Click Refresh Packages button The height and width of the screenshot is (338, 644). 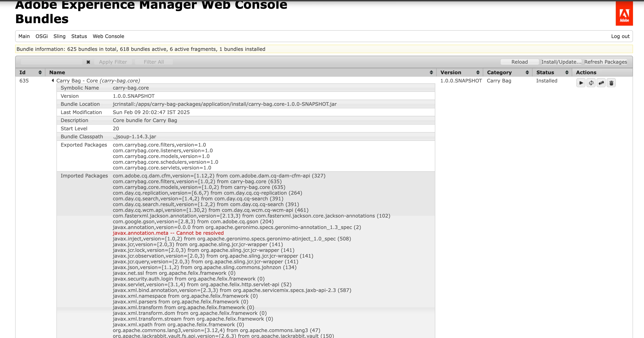tap(605, 62)
